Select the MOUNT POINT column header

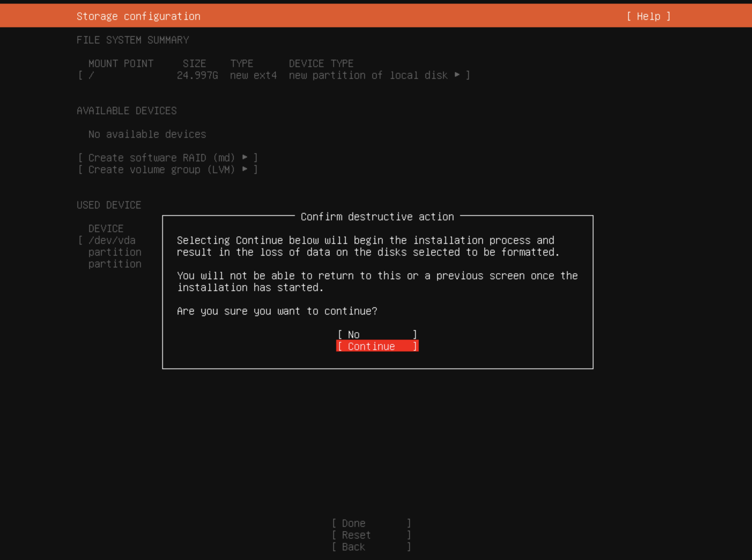(x=120, y=63)
